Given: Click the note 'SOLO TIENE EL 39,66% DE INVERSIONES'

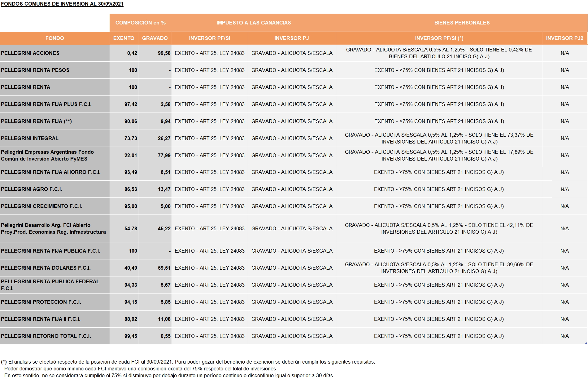Looking at the screenshot, I should 439,268.
